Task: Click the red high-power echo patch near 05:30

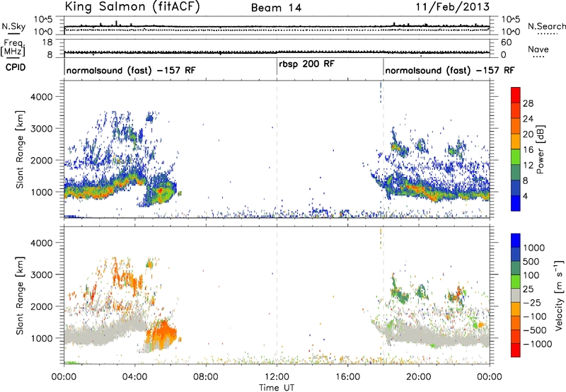Action: tap(160, 190)
